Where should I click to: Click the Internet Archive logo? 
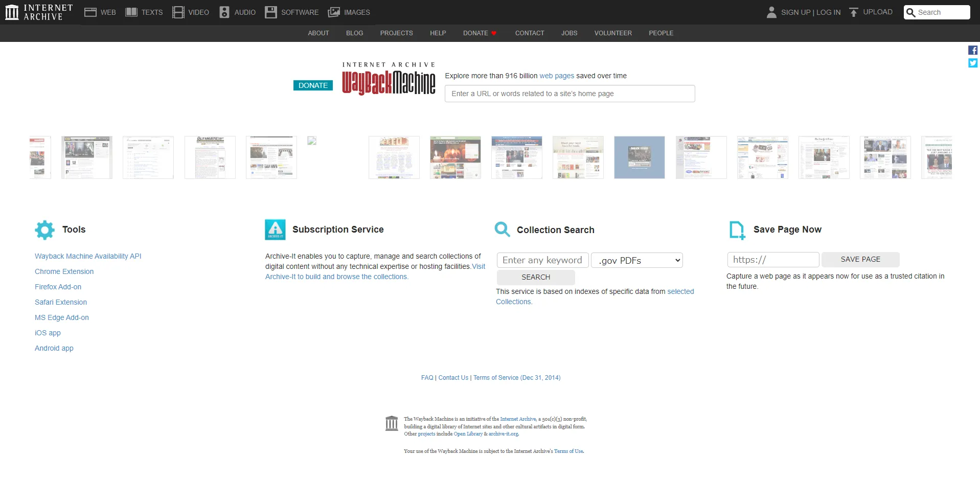point(39,12)
